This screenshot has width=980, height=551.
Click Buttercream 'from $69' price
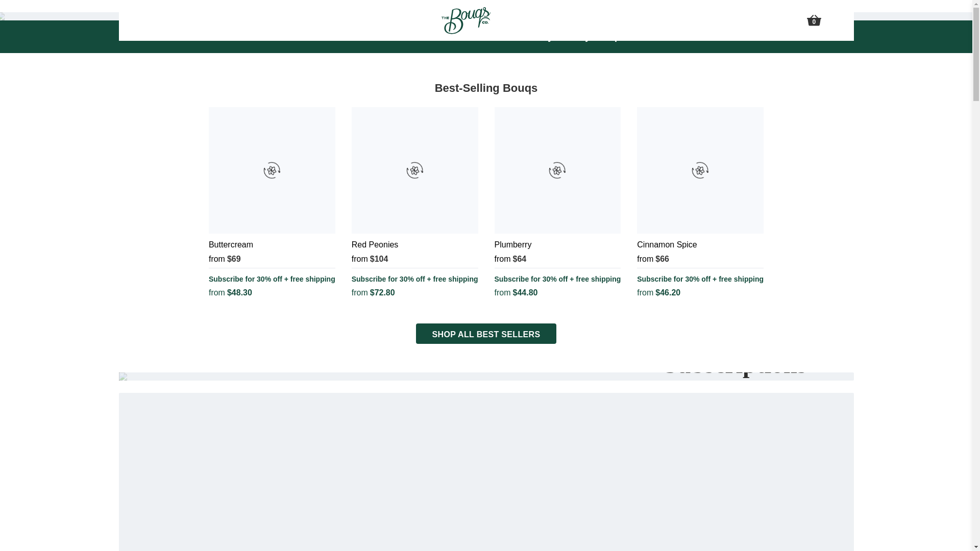[x=225, y=259]
